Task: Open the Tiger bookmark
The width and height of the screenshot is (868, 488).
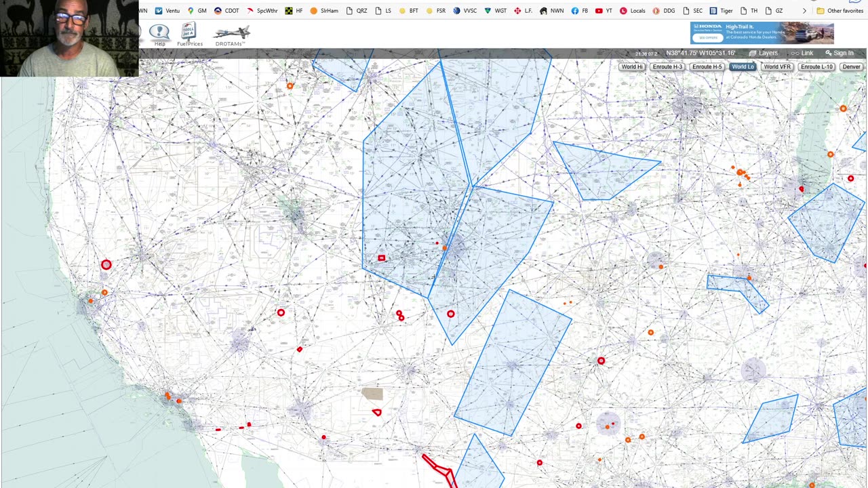Action: tap(722, 11)
